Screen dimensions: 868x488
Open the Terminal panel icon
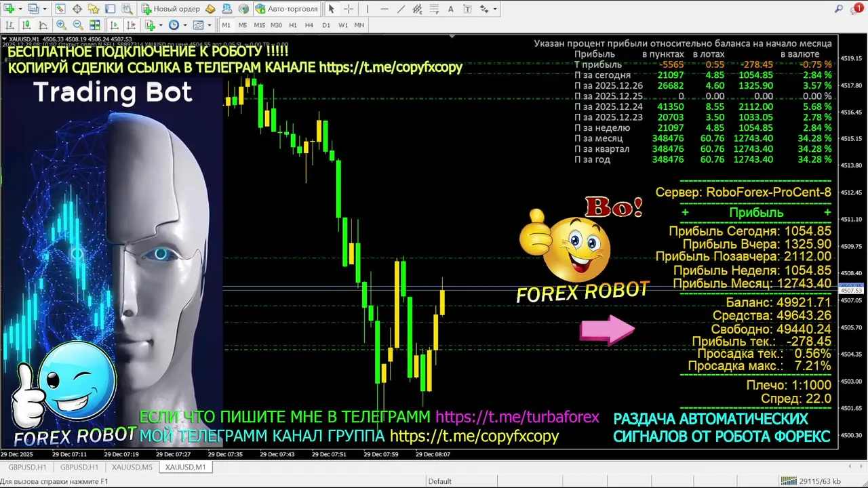(x=110, y=9)
